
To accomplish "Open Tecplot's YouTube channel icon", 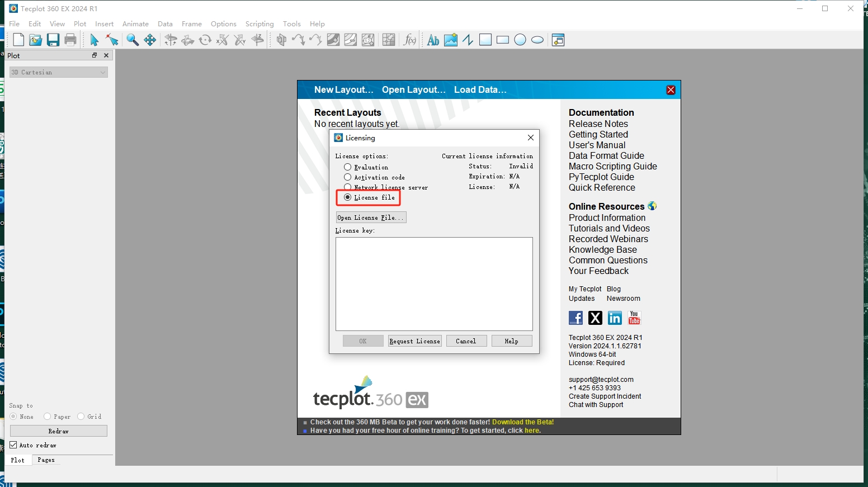I will click(634, 318).
